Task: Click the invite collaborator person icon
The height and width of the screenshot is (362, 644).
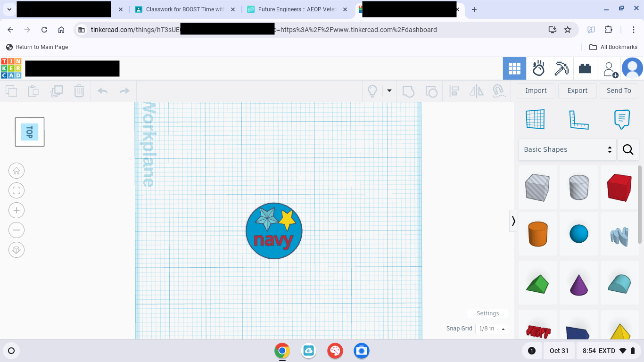Action: click(610, 69)
